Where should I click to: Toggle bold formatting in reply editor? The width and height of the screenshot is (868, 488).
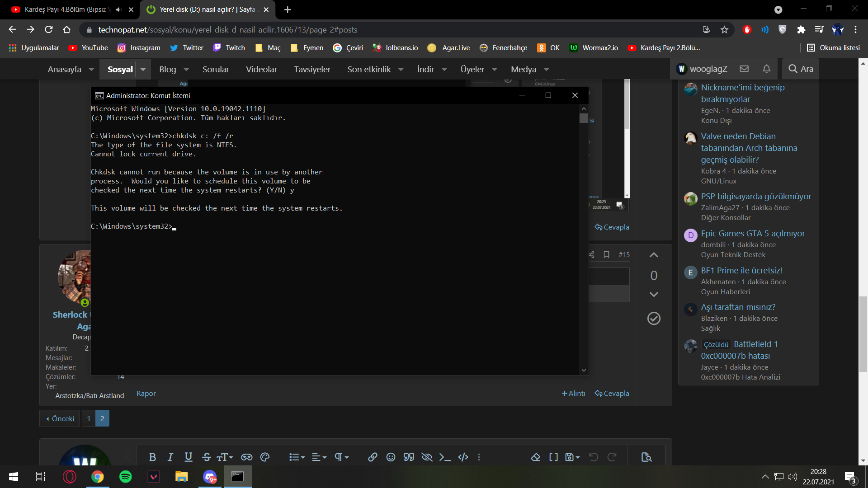tap(152, 457)
